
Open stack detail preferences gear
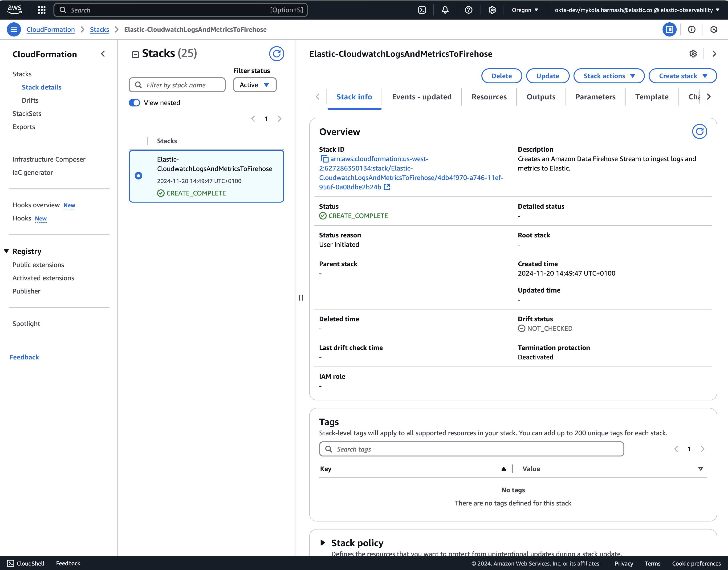coord(693,54)
